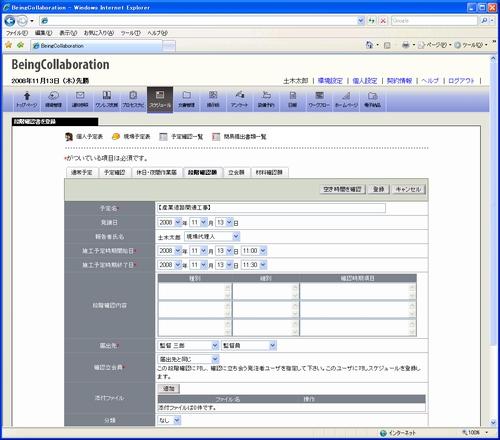This screenshot has width=500, height=440.
Task: Open the 届出先と同じ dropdown
Action: [x=188, y=359]
